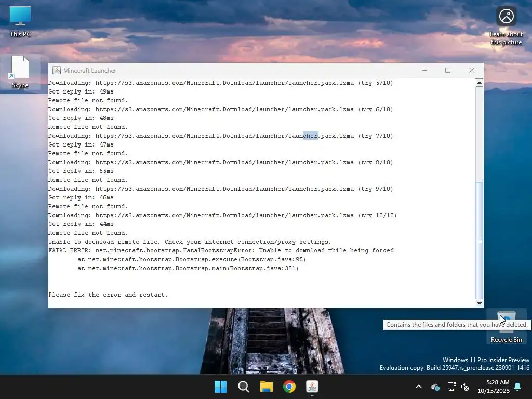
Task: Open the network status tray icon
Action: tap(451, 387)
